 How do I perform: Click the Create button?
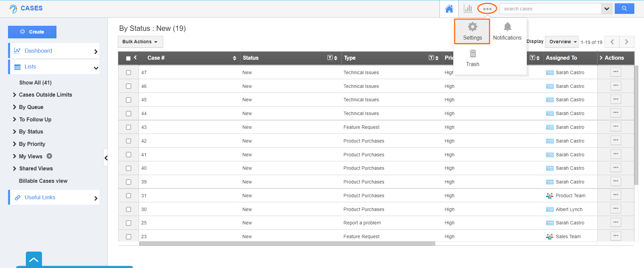click(32, 32)
